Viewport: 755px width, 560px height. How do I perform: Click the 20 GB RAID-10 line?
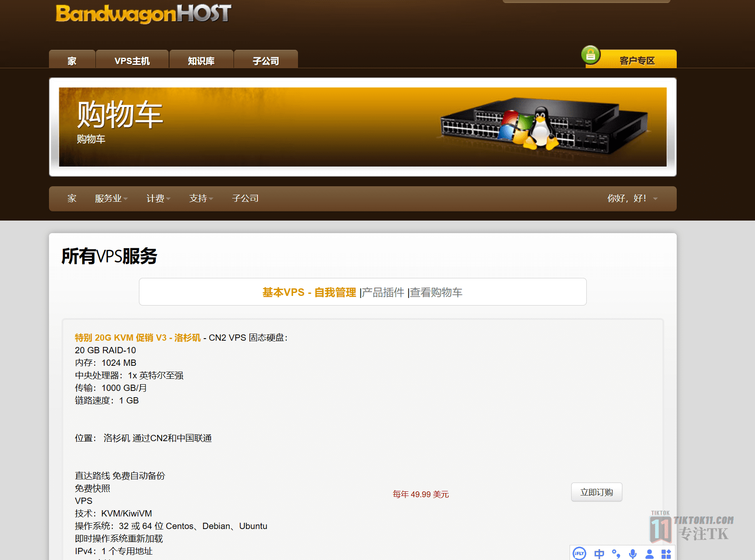pyautogui.click(x=105, y=350)
